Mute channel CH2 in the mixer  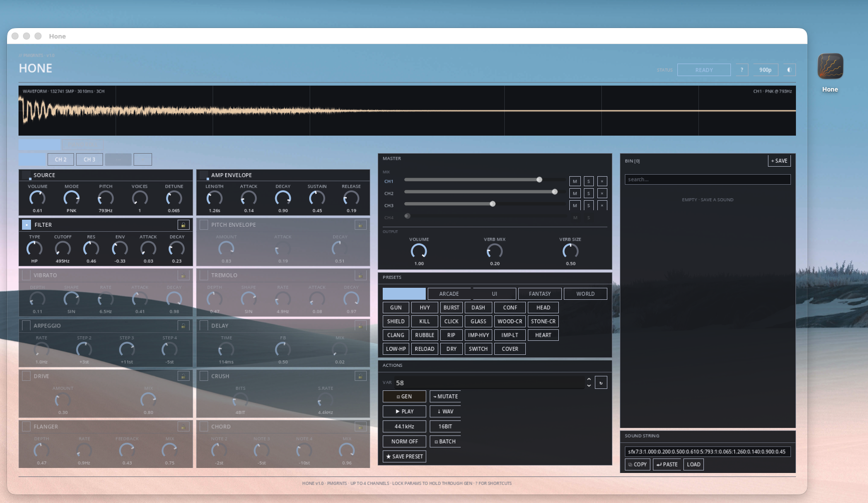pyautogui.click(x=575, y=193)
